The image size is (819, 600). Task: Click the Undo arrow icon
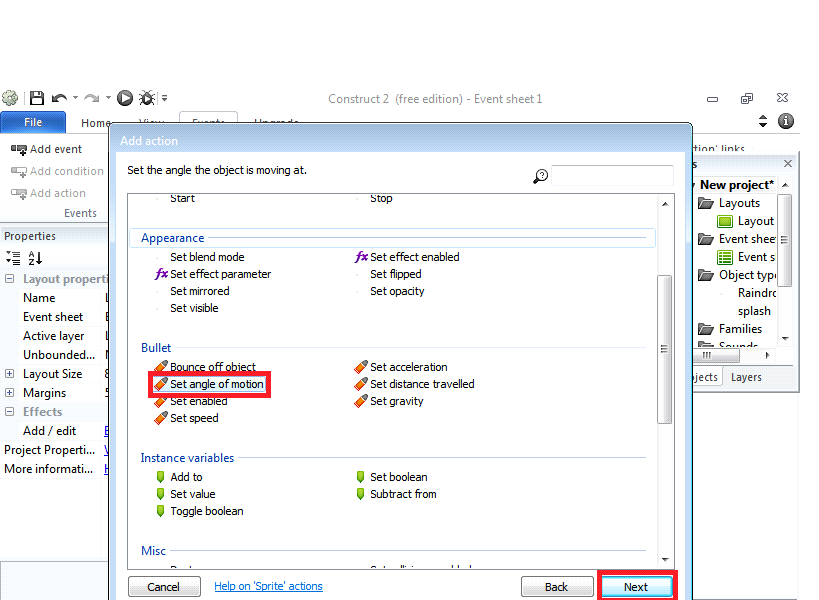[60, 98]
